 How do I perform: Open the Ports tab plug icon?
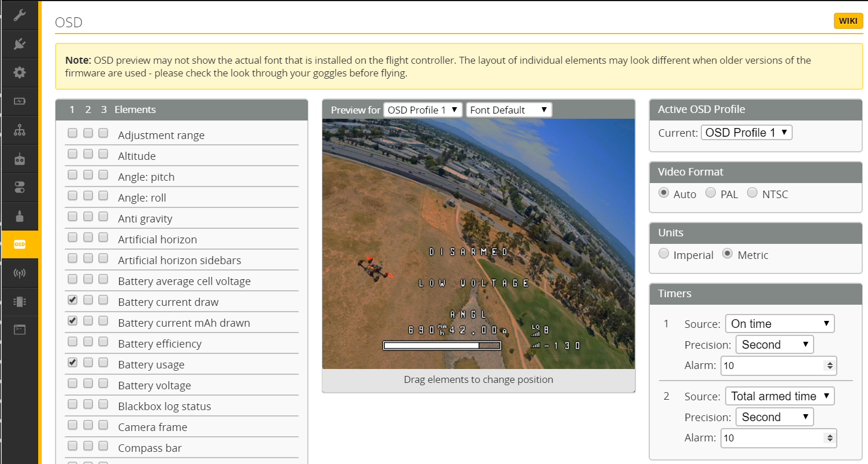click(20, 44)
